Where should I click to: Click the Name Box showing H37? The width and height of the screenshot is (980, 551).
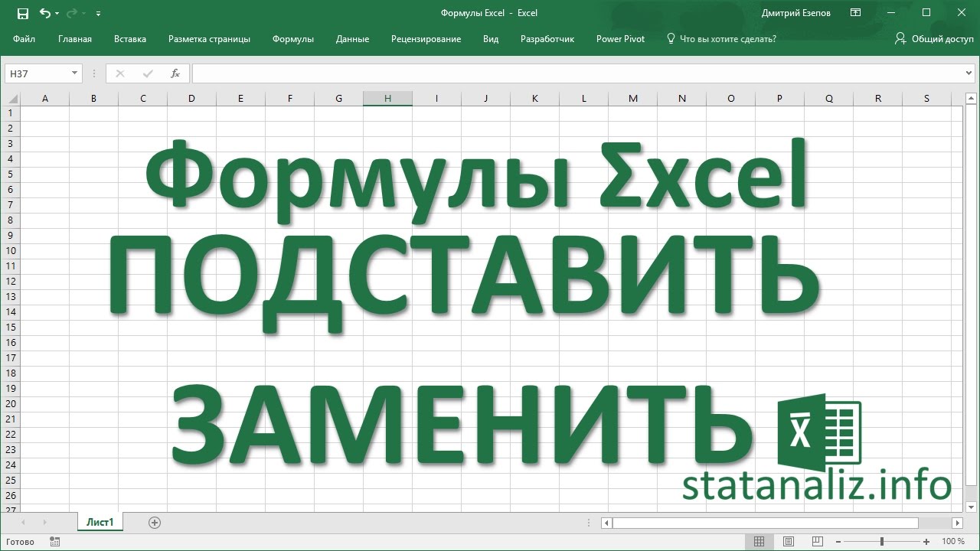pyautogui.click(x=37, y=73)
